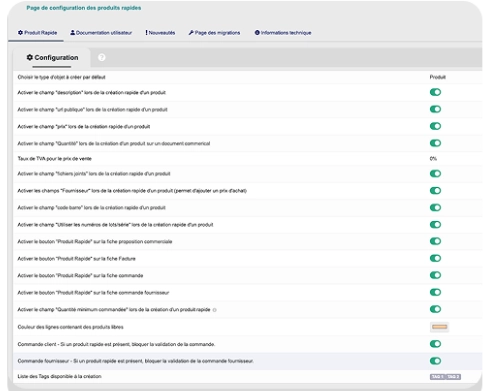490x391 pixels.
Task: Click the 0% TVA rate value
Action: click(433, 159)
